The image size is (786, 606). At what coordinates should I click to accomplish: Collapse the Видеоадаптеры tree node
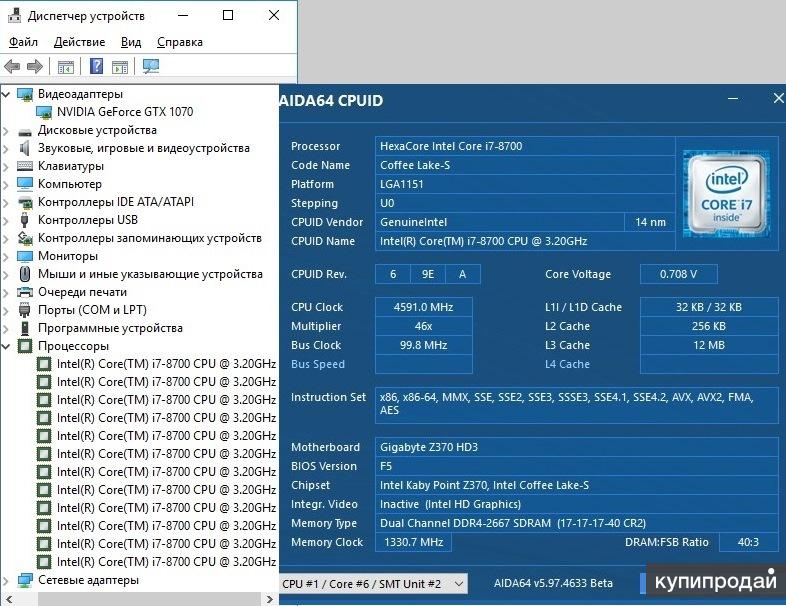click(x=7, y=94)
